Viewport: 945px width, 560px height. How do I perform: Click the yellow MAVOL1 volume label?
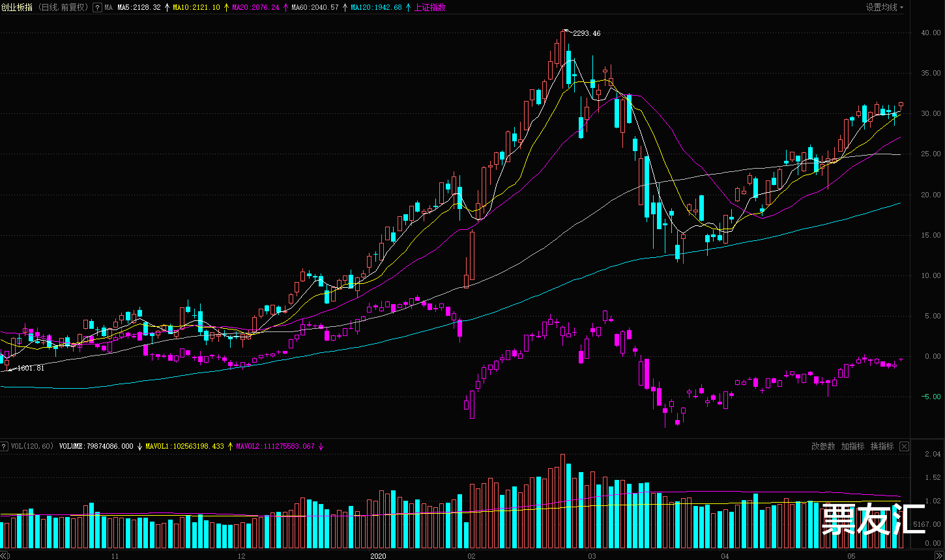(x=184, y=447)
